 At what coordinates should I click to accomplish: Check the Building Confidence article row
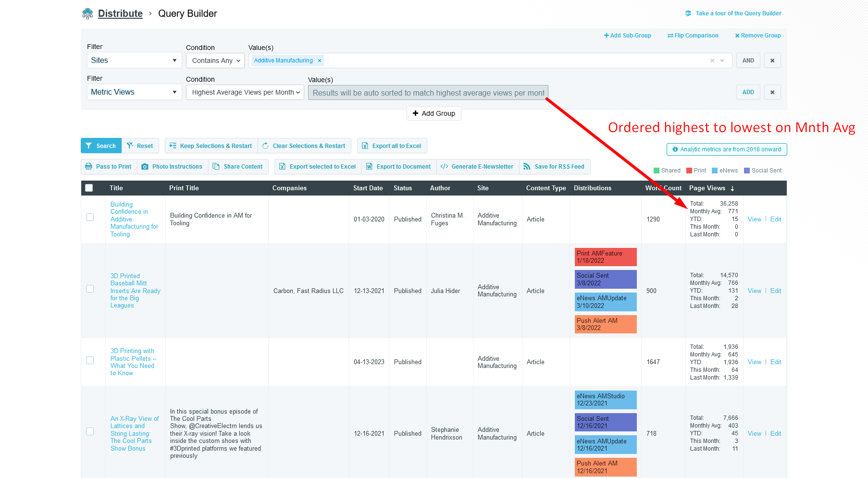click(x=90, y=217)
